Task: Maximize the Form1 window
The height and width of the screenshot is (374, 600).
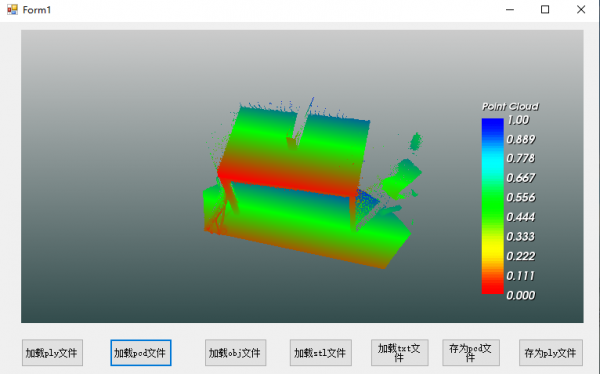Action: pos(545,10)
